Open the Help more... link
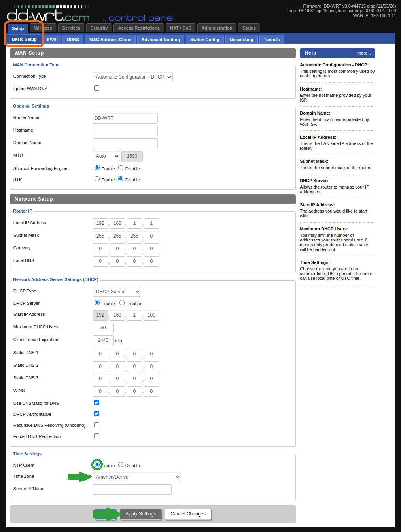This screenshot has height=532, width=401. point(364,53)
